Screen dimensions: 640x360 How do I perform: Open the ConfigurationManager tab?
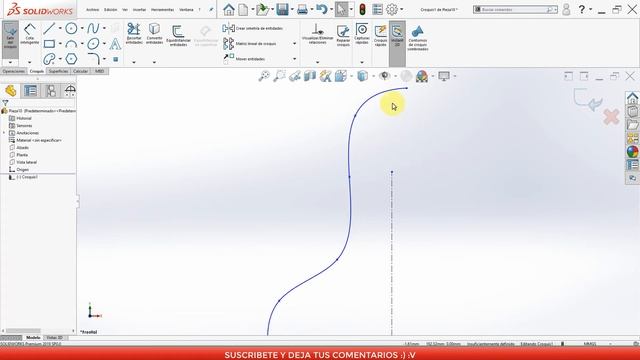(x=51, y=91)
